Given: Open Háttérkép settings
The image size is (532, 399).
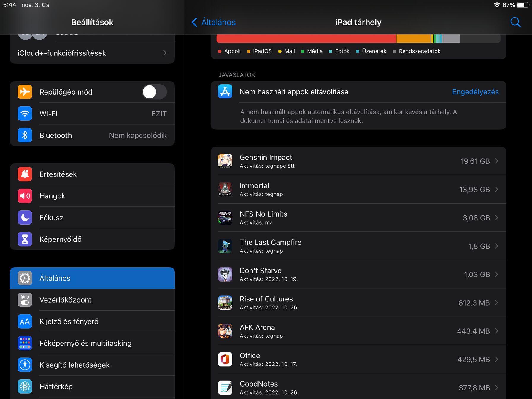Looking at the screenshot, I should pyautogui.click(x=92, y=387).
